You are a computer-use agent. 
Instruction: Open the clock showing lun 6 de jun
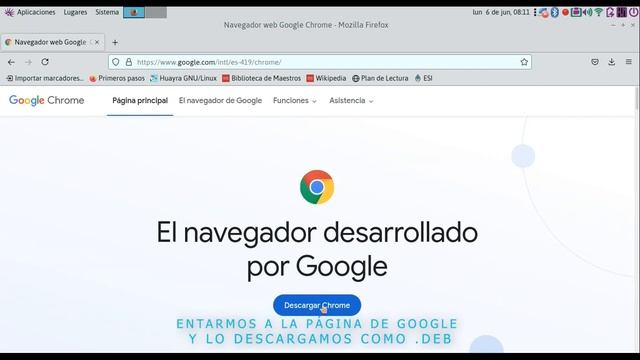click(x=501, y=12)
